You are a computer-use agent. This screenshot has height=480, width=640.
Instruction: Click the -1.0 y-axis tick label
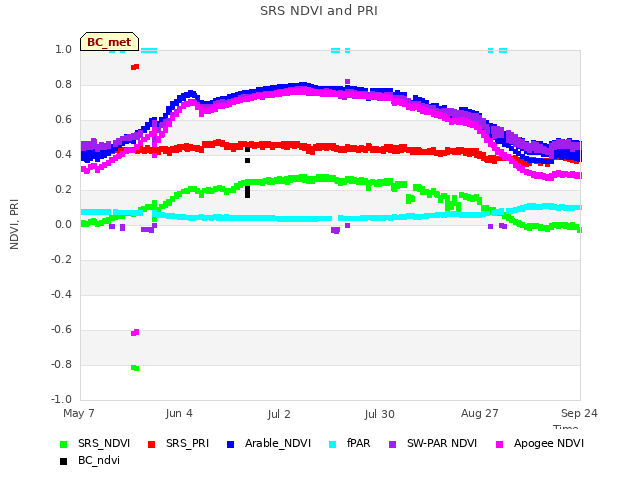click(61, 399)
